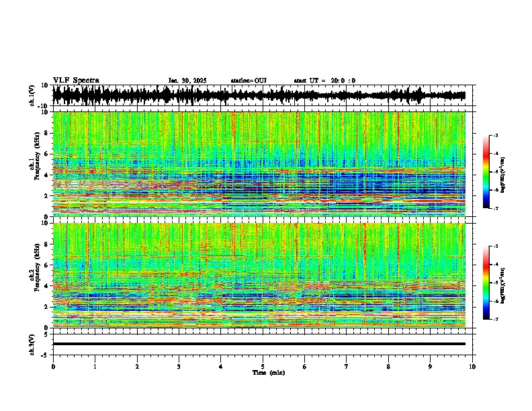Image resolution: width=532 pixels, height=411 pixels.
Task: Click the ch.2 log(PSD) color bar
Action: (486, 283)
